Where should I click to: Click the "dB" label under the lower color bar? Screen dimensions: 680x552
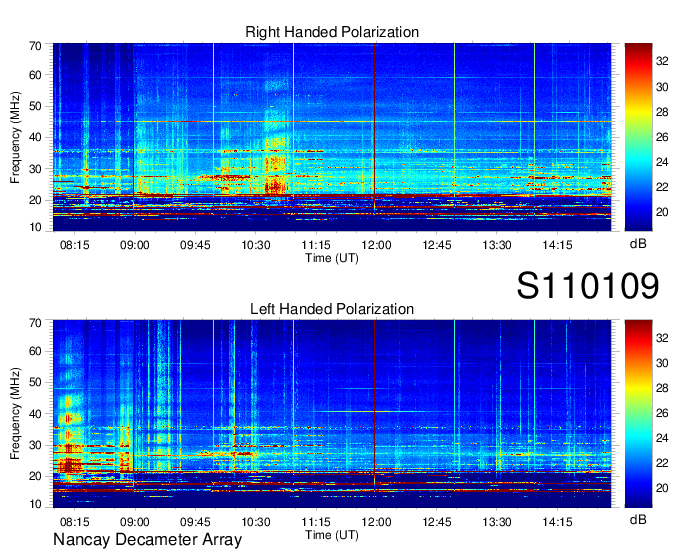pos(638,520)
